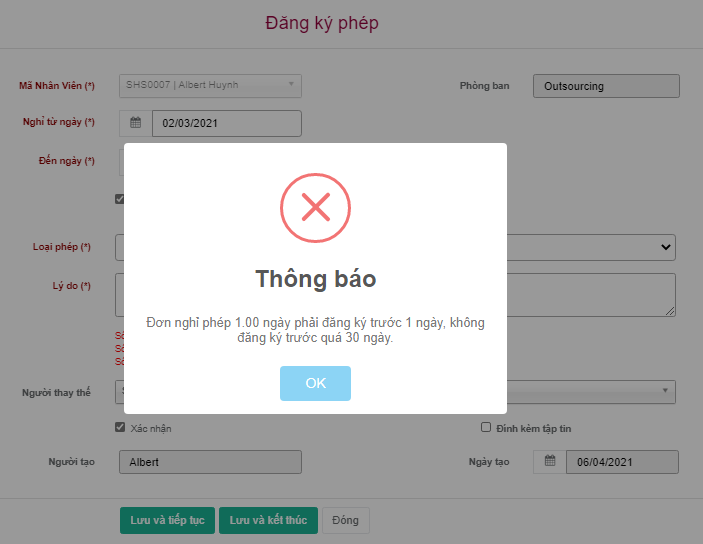This screenshot has width=703, height=544.
Task: Click the 02/03/2021 date field
Action: [226, 123]
